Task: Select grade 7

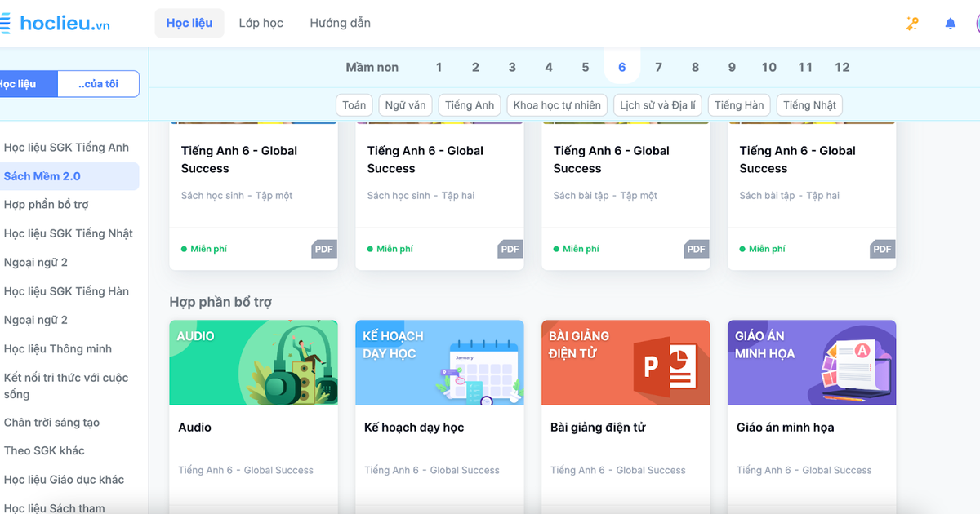Action: tap(659, 67)
